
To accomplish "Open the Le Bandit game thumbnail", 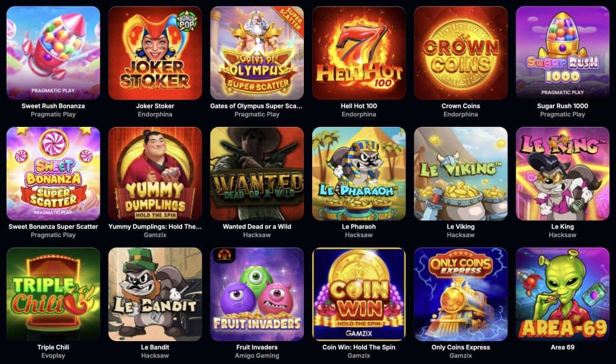I will 155,294.
